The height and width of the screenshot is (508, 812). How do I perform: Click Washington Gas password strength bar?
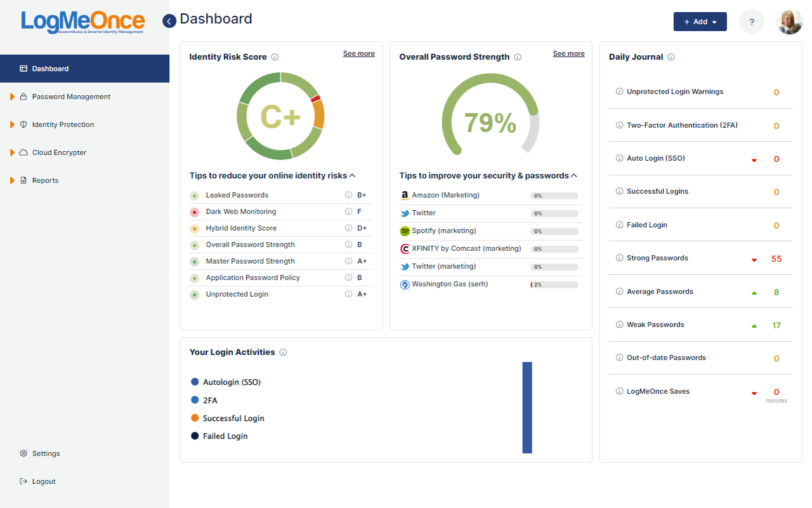pyautogui.click(x=554, y=285)
